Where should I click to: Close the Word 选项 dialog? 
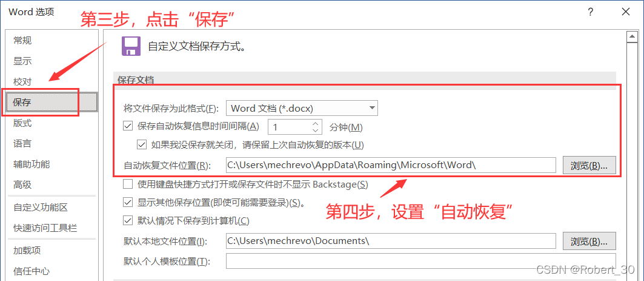[625, 12]
